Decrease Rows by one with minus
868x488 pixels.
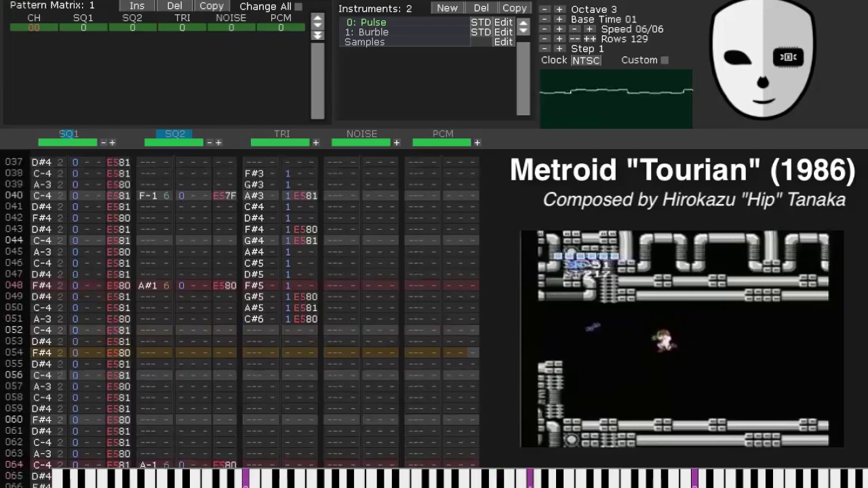tap(545, 39)
